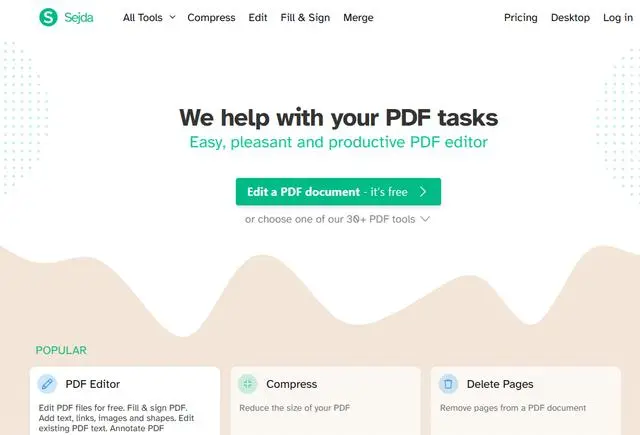Select Merge in the top menu
This screenshot has height=435, width=640.
pos(358,18)
